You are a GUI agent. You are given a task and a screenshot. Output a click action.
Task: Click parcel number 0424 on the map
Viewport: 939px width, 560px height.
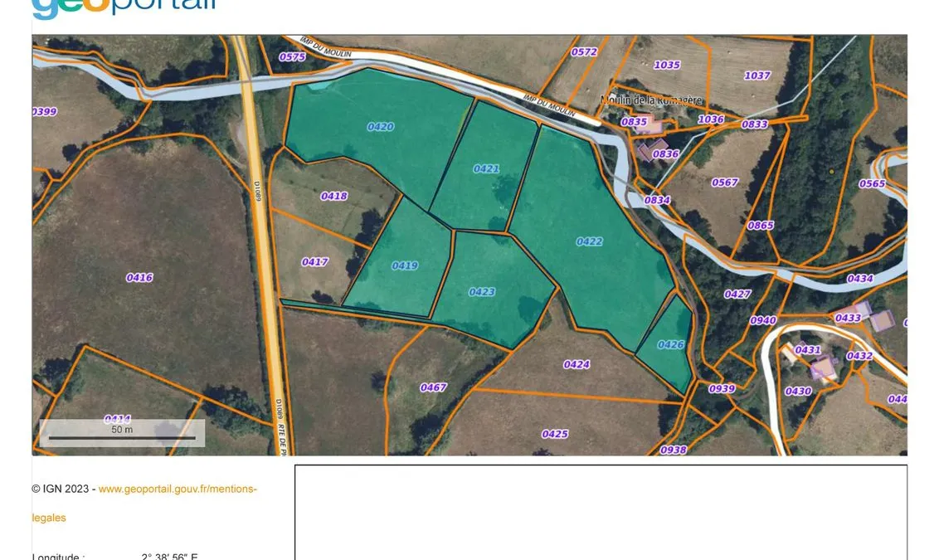coord(577,364)
